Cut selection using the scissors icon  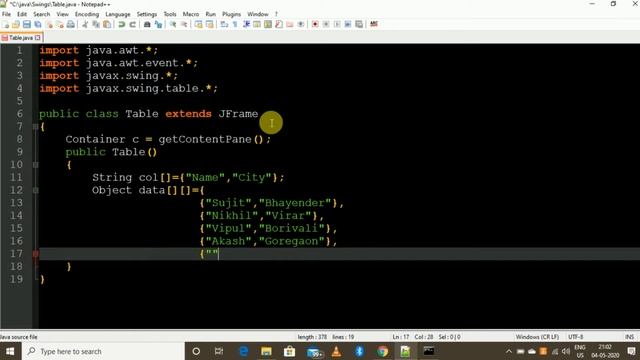click(85, 24)
